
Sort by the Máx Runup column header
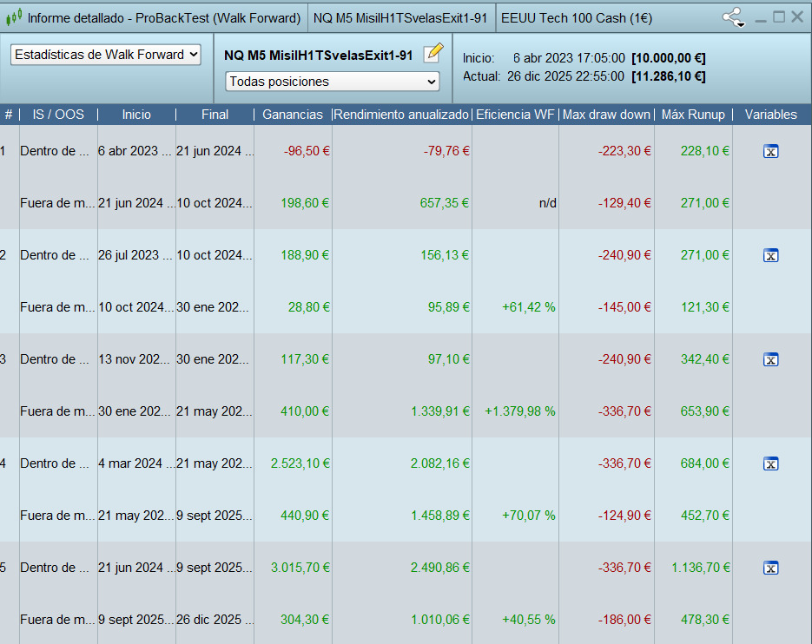693,115
